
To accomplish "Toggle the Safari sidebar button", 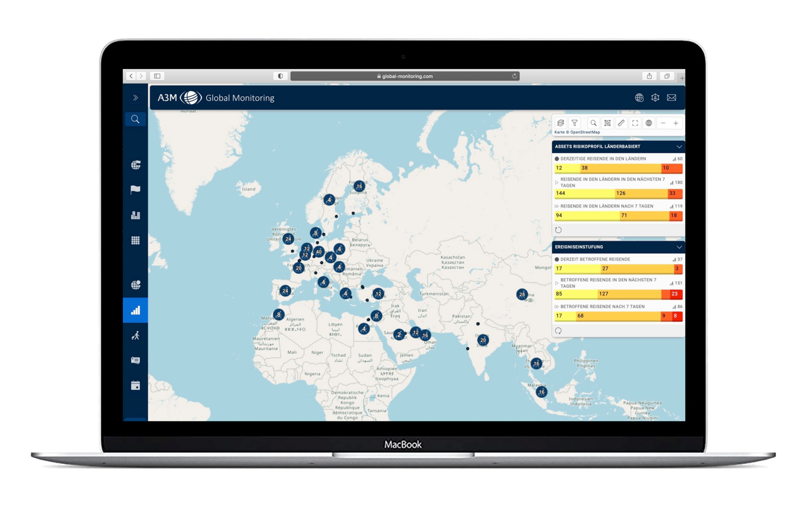I will 157,76.
